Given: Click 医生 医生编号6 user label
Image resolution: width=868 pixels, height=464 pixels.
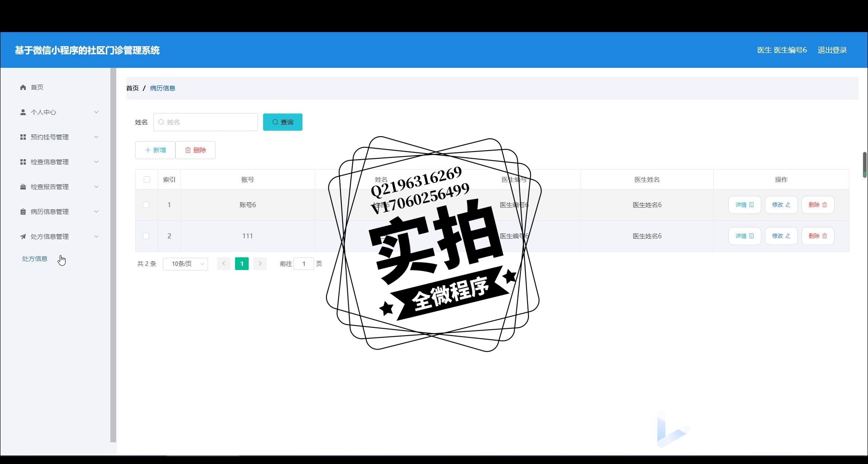Looking at the screenshot, I should click(x=782, y=50).
